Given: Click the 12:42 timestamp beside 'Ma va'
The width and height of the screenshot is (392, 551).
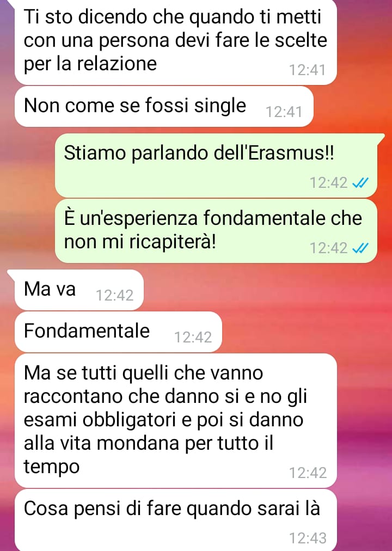Looking at the screenshot, I should click(x=114, y=295).
